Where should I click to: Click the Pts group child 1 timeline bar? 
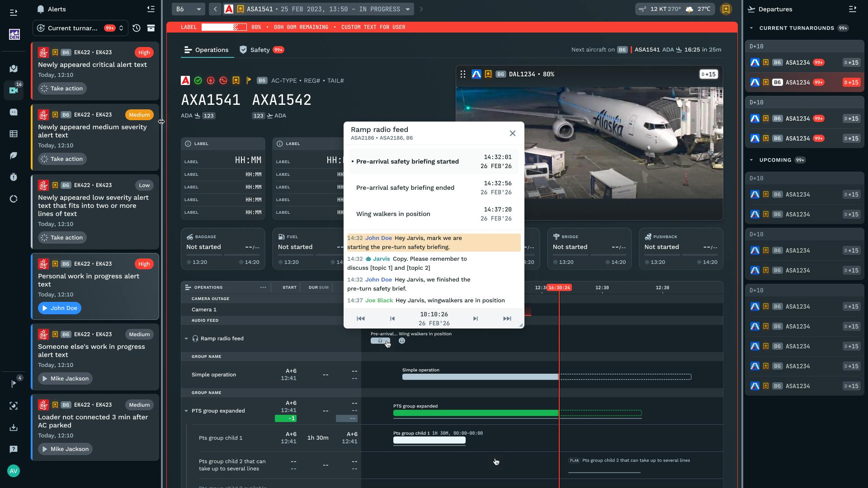click(429, 440)
